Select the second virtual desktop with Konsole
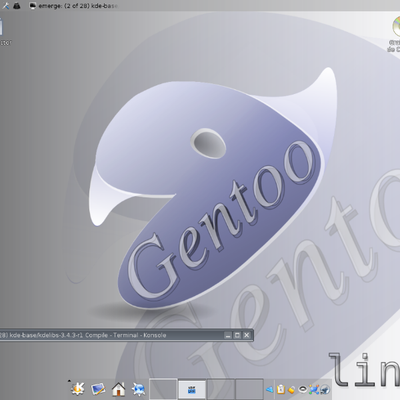The height and width of the screenshot is (400, 400). [x=192, y=389]
